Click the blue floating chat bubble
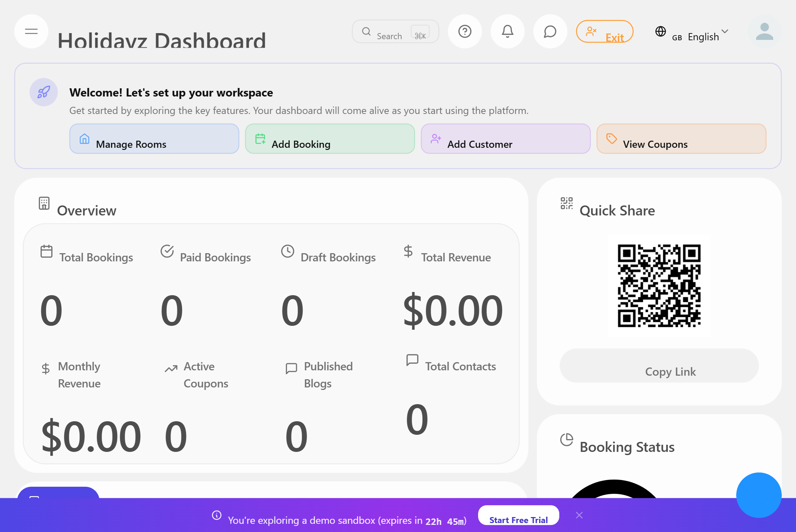The height and width of the screenshot is (532, 796). pyautogui.click(x=759, y=495)
